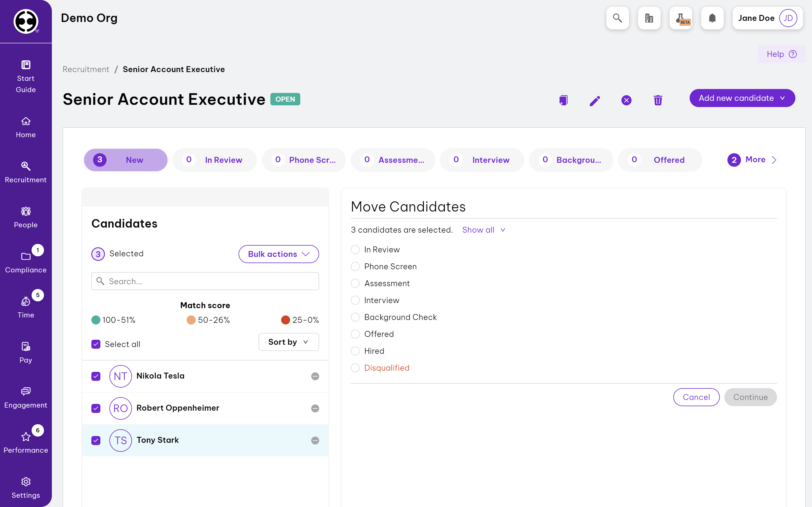This screenshot has width=812, height=507.
Task: Open the beta lab flask icon
Action: coord(680,18)
